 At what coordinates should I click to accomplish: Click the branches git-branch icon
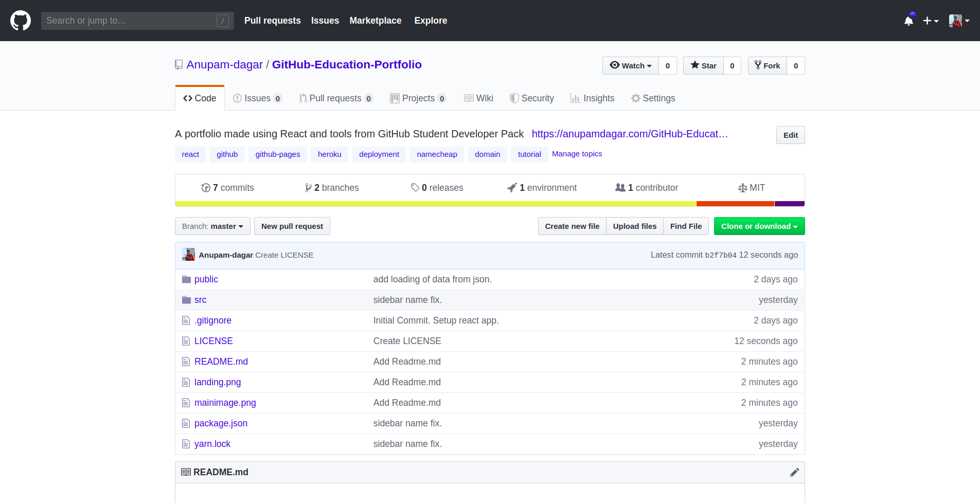click(x=308, y=188)
